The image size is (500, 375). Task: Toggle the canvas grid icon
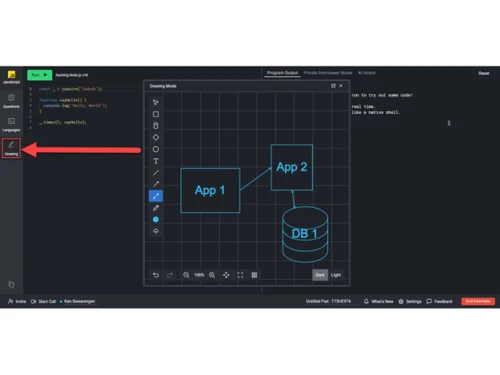point(254,275)
